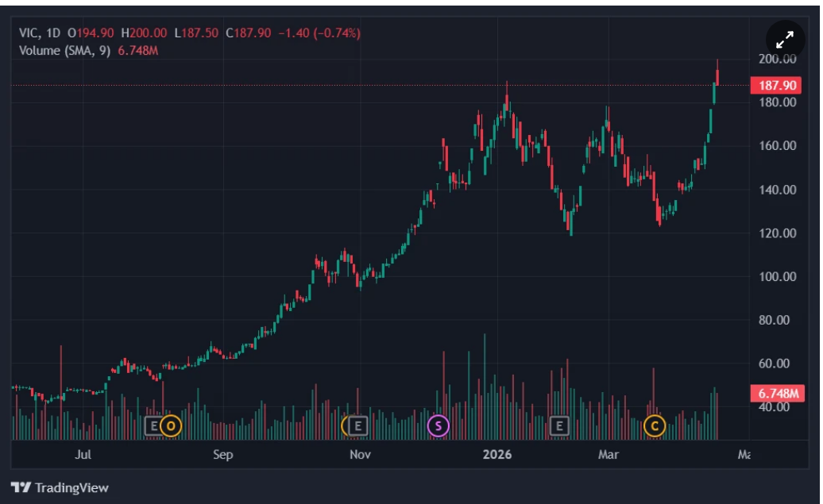Open the chart in fullscreen with arrows icon
This screenshot has width=823, height=504.
[785, 40]
